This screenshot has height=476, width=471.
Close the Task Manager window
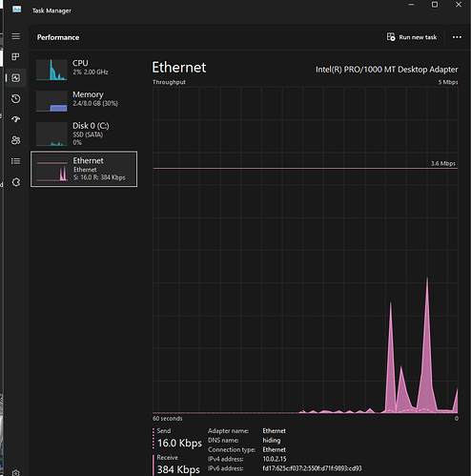tap(459, 5)
